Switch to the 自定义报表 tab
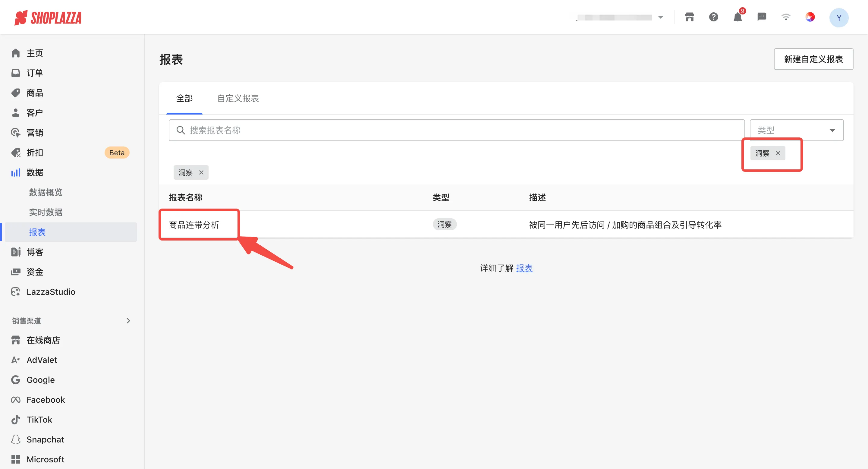 click(x=238, y=98)
